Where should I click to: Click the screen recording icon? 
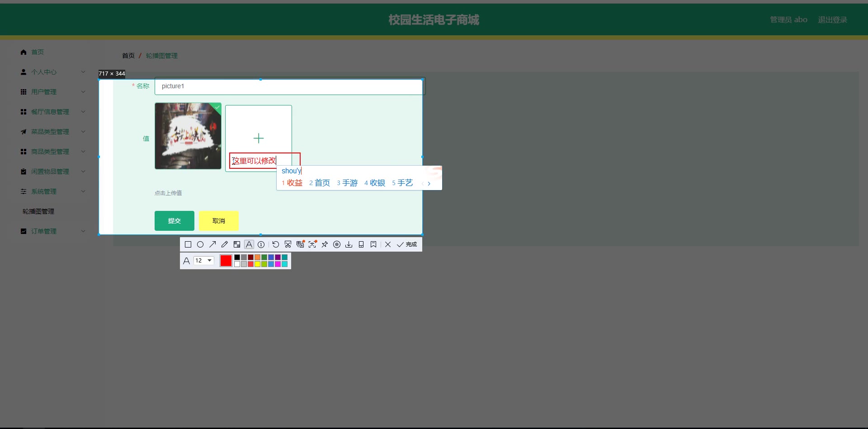click(x=337, y=244)
